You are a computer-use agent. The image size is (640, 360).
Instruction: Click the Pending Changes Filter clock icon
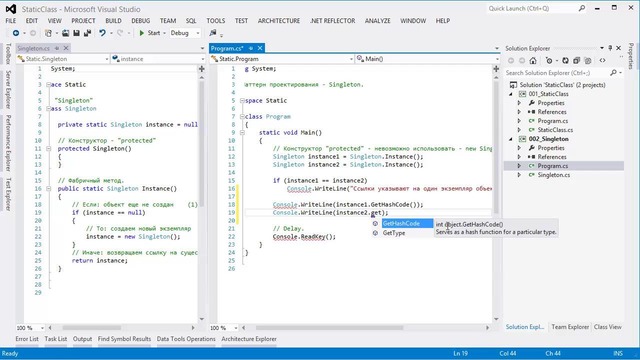pyautogui.click(x=549, y=60)
